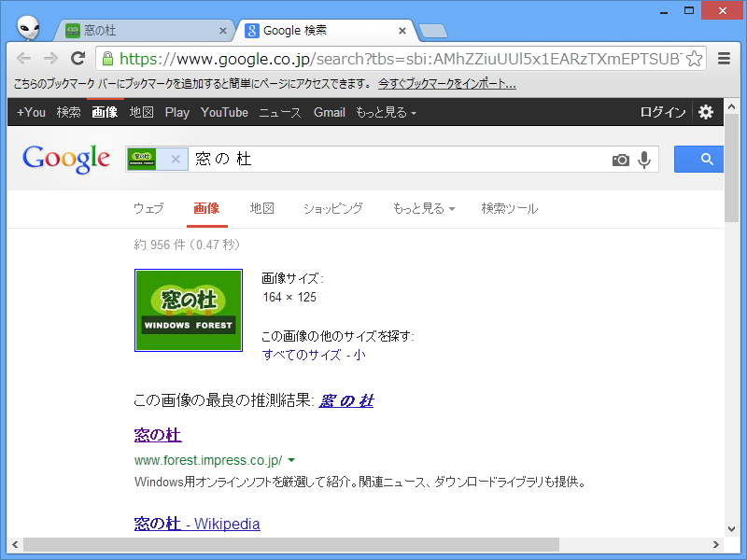The image size is (747, 560).
Task: Open the 窓の杜 - Wikipedia result
Action: tap(197, 524)
